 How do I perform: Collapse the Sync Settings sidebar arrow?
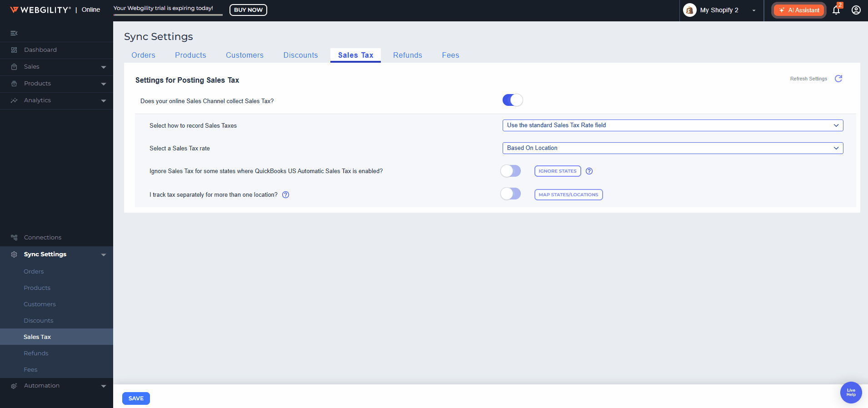(104, 255)
